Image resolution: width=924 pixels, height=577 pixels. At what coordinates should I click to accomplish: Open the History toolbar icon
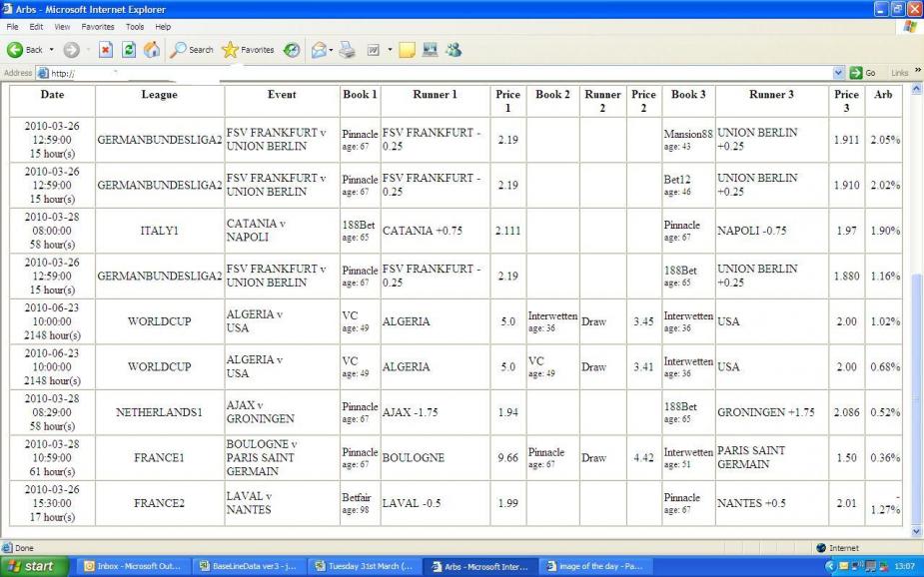click(x=292, y=50)
